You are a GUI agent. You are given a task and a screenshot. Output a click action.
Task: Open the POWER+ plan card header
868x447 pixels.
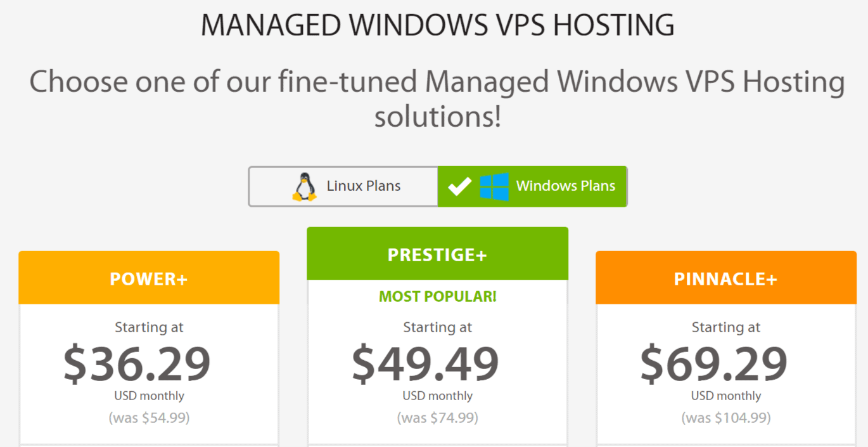coord(149,277)
